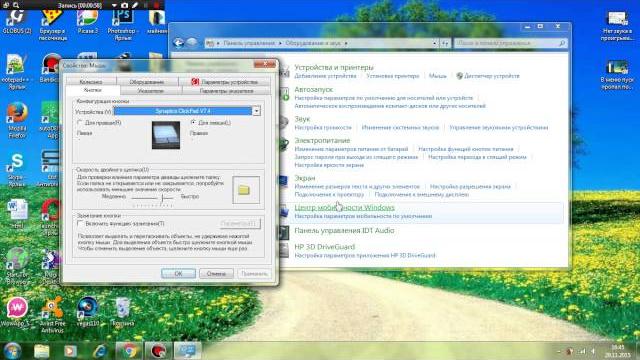Click the taskbar clock and date
640x360 pixels.
click(x=617, y=351)
